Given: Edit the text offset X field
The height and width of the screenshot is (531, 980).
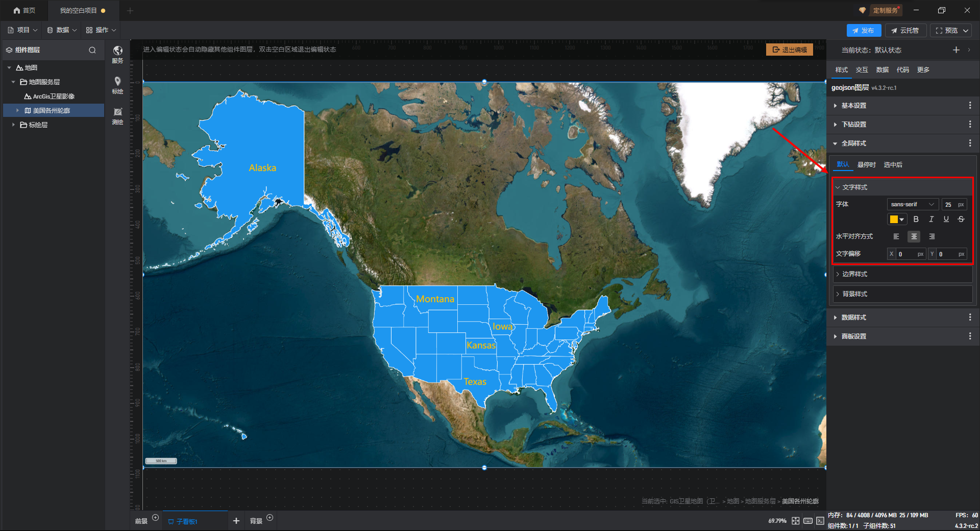Looking at the screenshot, I should point(906,254).
